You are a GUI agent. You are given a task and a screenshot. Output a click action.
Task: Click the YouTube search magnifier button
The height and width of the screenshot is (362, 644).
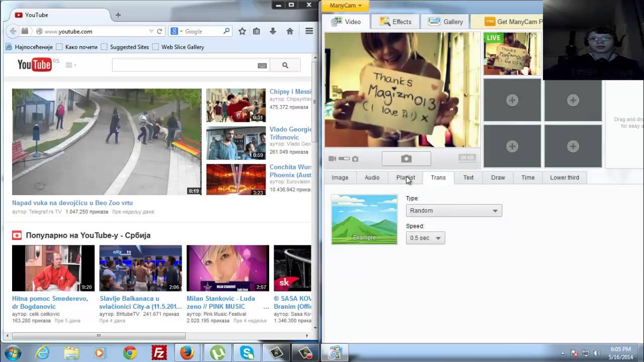tap(285, 65)
